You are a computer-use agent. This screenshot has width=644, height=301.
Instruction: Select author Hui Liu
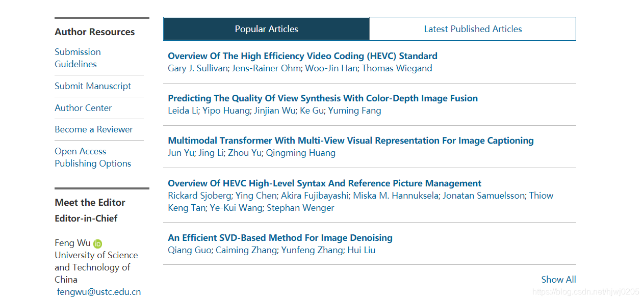tap(361, 250)
